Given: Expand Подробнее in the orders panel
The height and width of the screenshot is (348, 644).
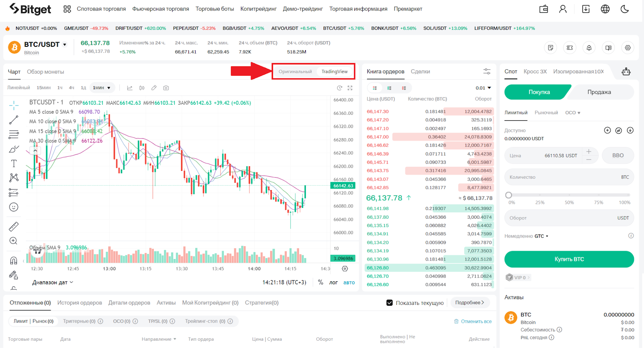Looking at the screenshot, I should (470, 302).
